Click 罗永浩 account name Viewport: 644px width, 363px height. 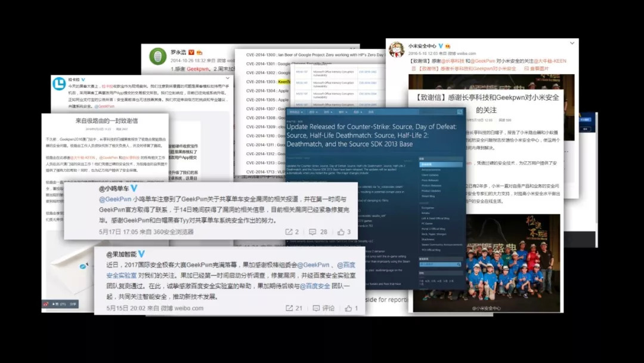[178, 52]
